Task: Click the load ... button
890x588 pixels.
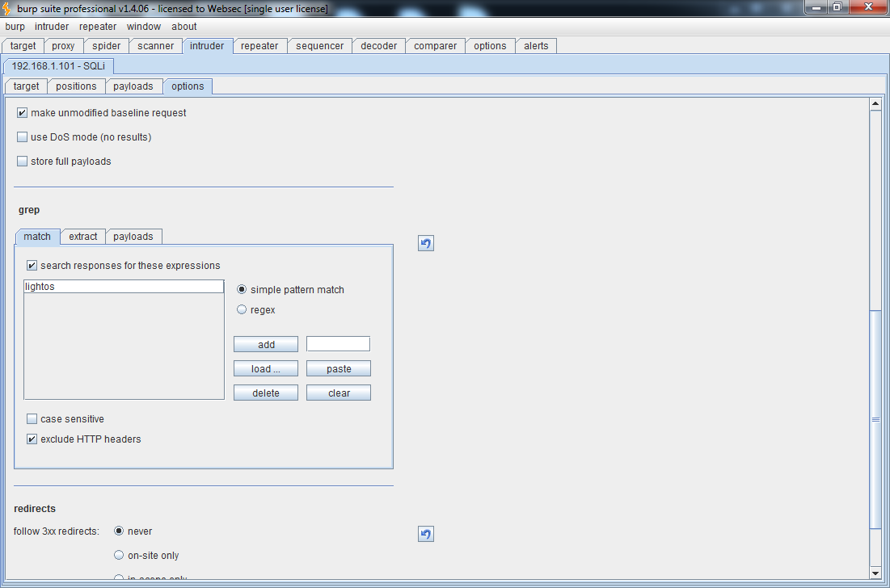Action: pos(266,369)
